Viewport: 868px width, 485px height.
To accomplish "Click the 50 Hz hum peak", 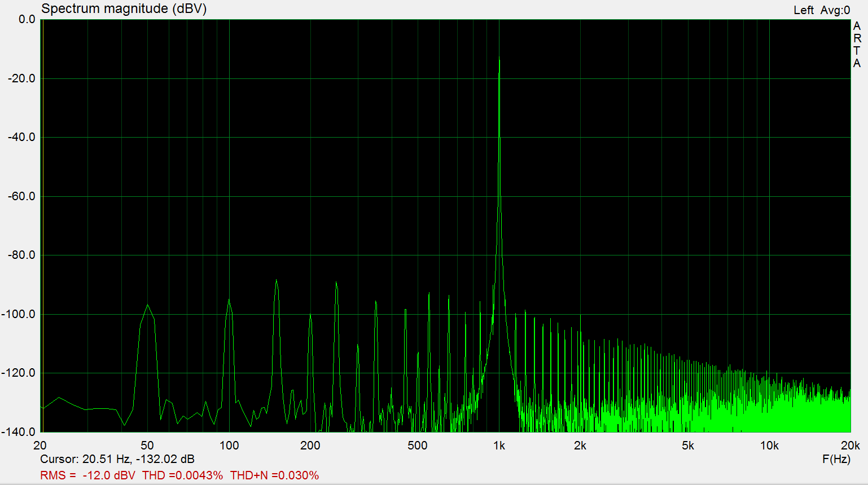I will [147, 305].
